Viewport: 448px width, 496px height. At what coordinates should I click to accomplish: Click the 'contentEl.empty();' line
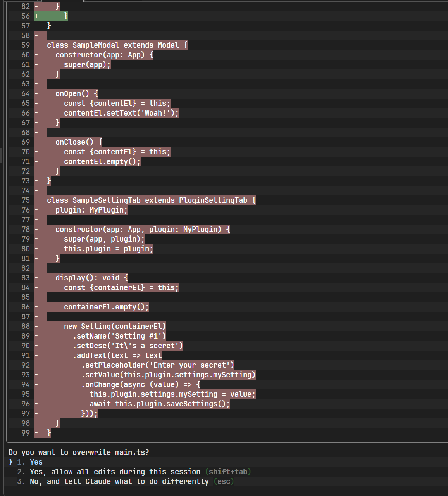(x=102, y=161)
